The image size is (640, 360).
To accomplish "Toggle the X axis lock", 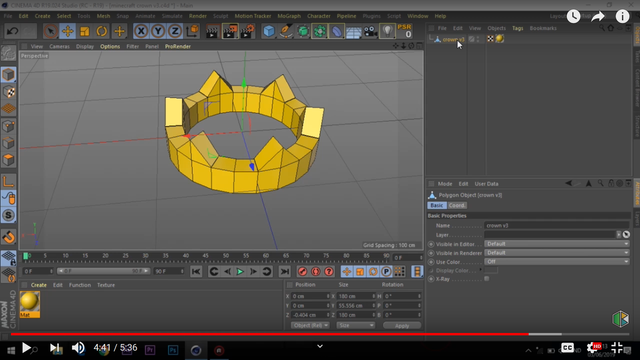I will tap(141, 31).
